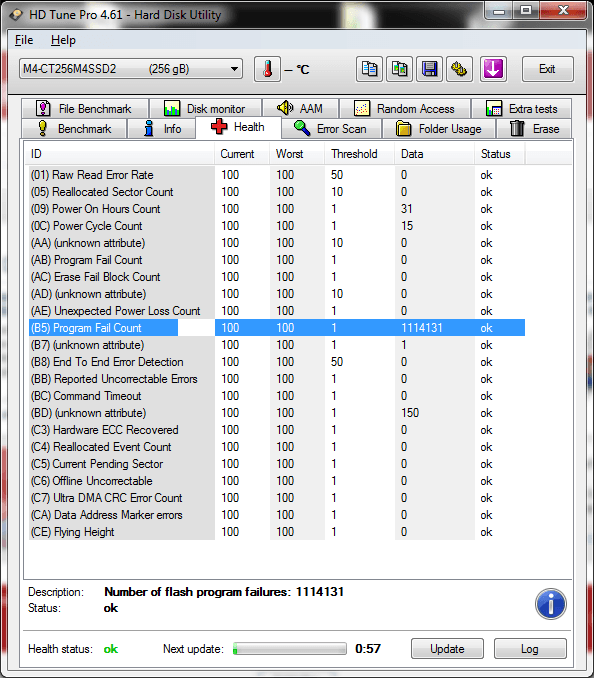This screenshot has height=678, width=594.
Task: Click the data value 1114131 in the table
Action: coord(422,328)
